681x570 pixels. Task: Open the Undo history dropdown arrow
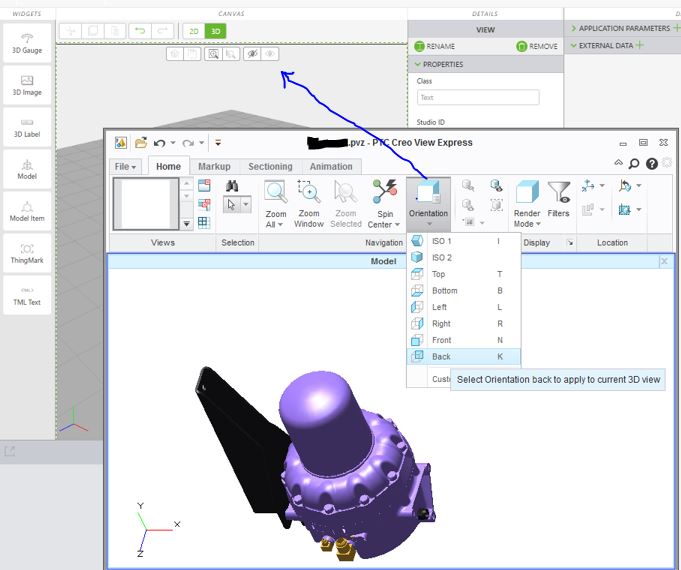(x=173, y=142)
